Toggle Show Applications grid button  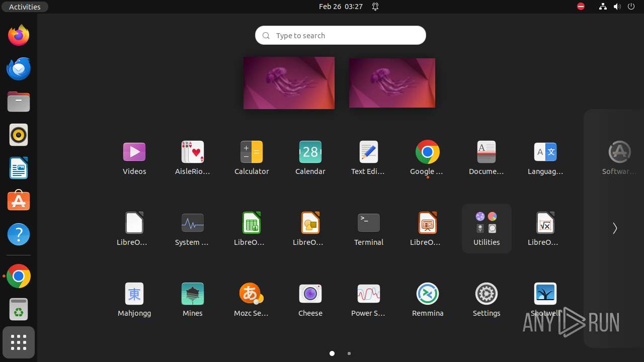tap(19, 342)
